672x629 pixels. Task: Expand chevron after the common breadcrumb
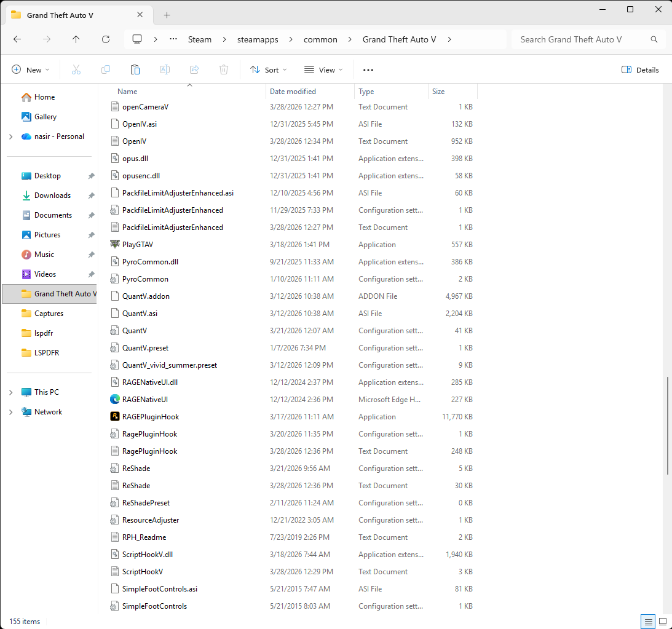pos(350,39)
